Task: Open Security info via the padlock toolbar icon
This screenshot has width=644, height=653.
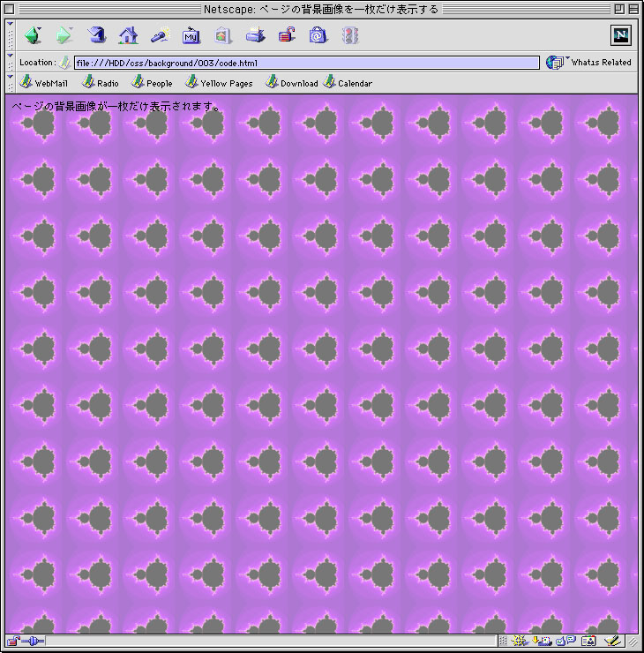Action: coord(287,36)
